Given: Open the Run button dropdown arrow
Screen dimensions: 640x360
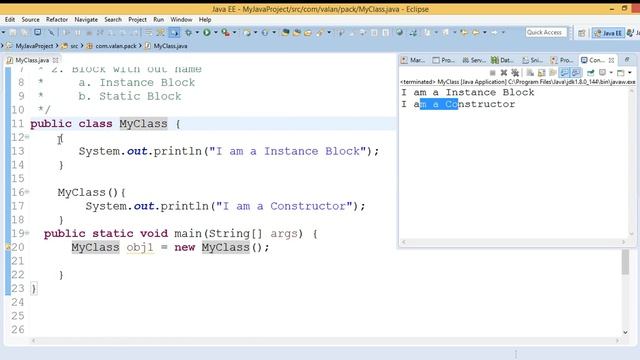Looking at the screenshot, I should pyautogui.click(x=216, y=32).
